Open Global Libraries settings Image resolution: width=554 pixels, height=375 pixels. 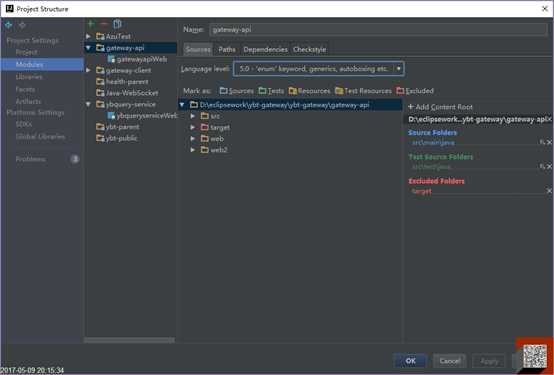pyautogui.click(x=40, y=136)
